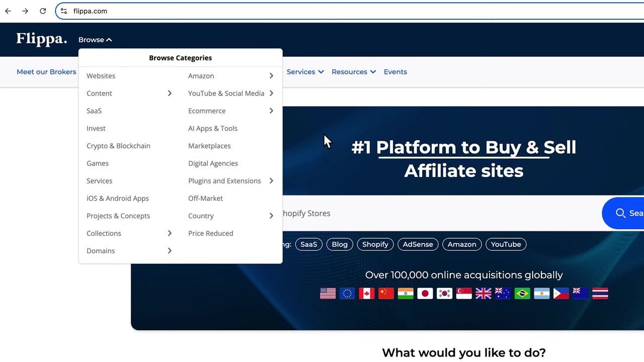
Task: Click the browser back arrow
Action: coord(8,11)
